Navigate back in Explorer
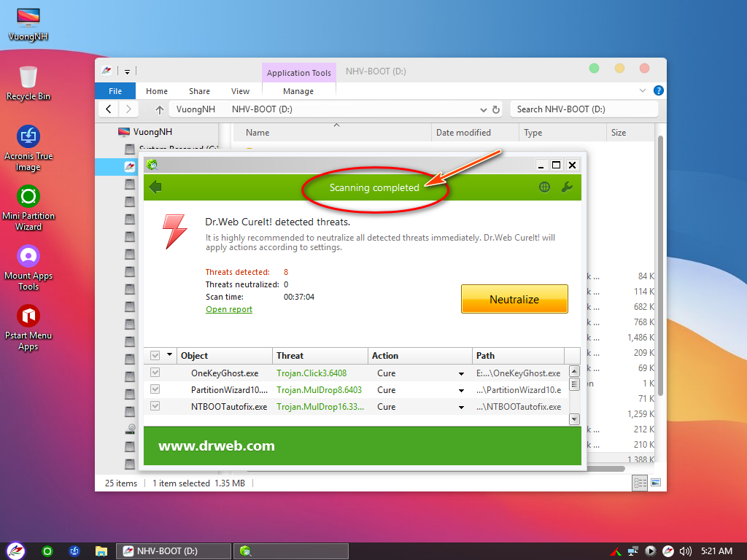747x560 pixels. pyautogui.click(x=109, y=109)
